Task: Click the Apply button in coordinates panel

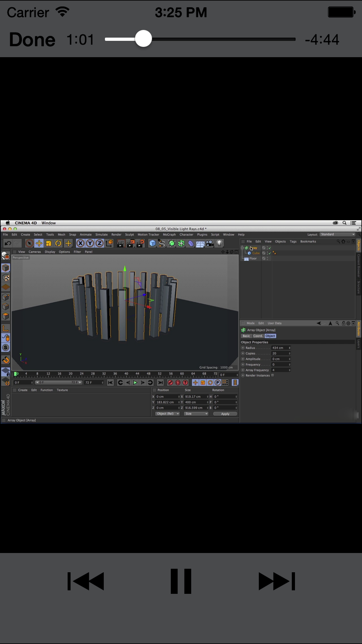Action: point(225,414)
